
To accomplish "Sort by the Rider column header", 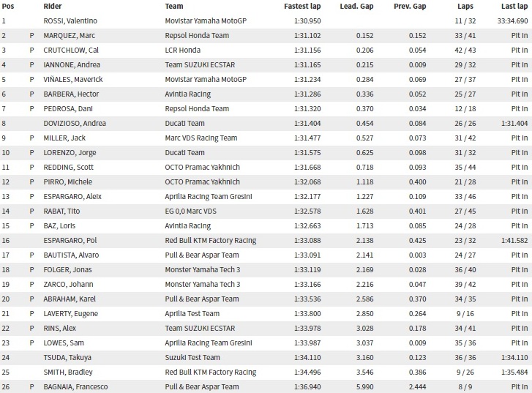I will (x=53, y=6).
